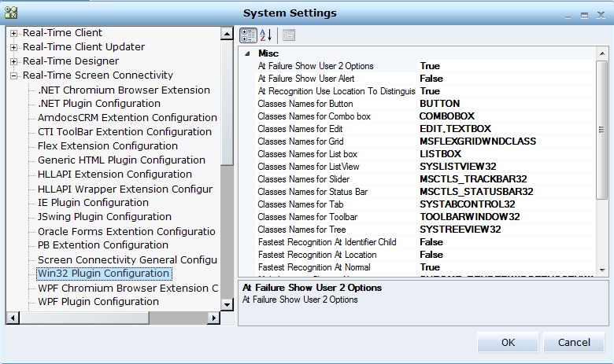Click the System Settings title bar icon
Image resolution: width=614 pixels, height=364 pixels.
pos(11,13)
